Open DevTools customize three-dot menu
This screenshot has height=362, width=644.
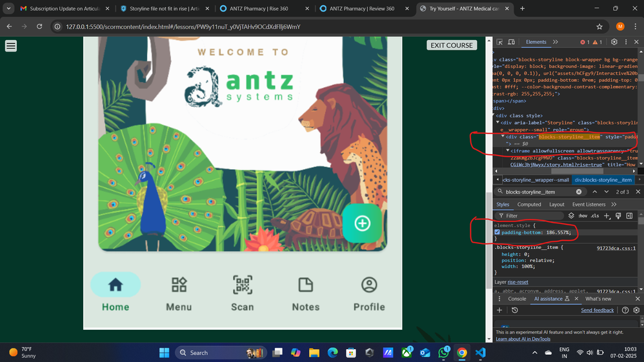[626, 42]
